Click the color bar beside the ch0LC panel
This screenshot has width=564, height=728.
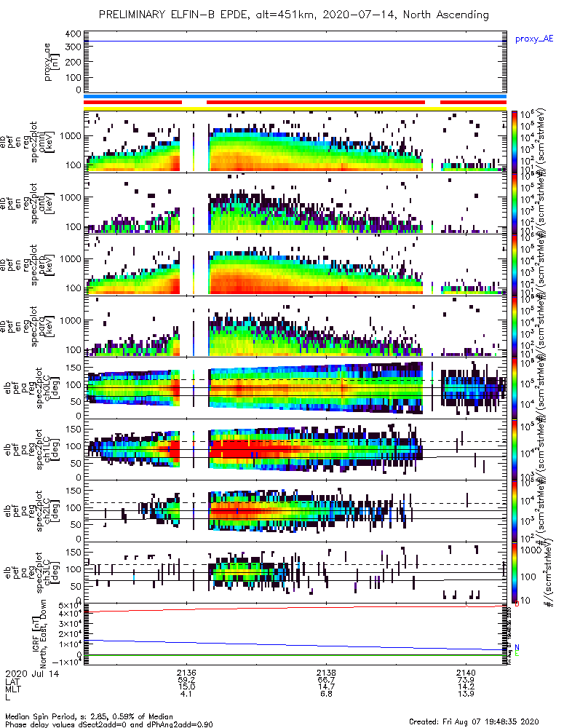click(515, 388)
